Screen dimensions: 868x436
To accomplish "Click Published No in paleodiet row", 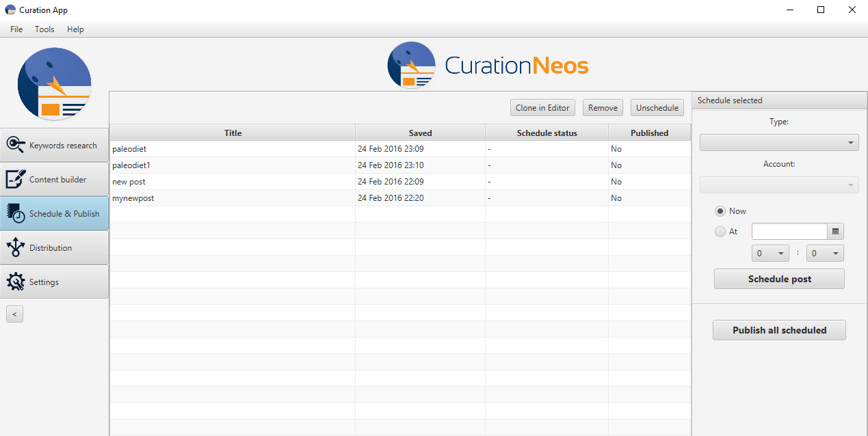I will point(616,149).
